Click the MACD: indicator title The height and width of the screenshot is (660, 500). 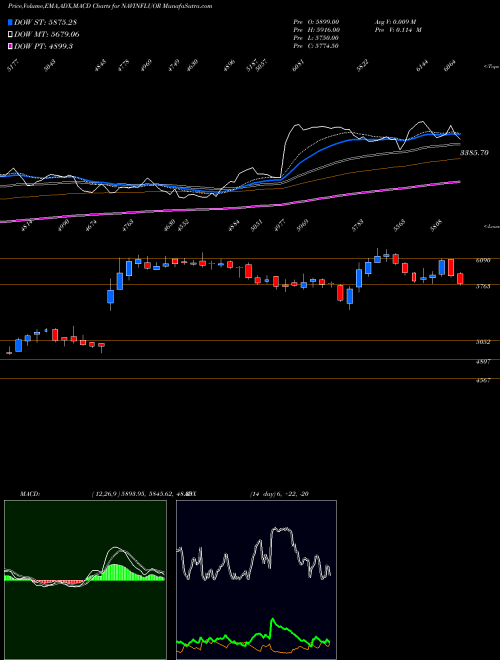point(29,494)
